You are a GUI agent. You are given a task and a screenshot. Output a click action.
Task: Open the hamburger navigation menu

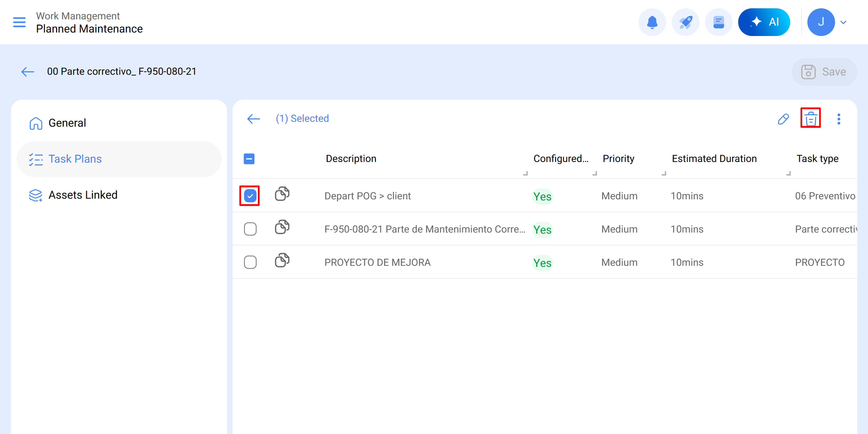[19, 22]
